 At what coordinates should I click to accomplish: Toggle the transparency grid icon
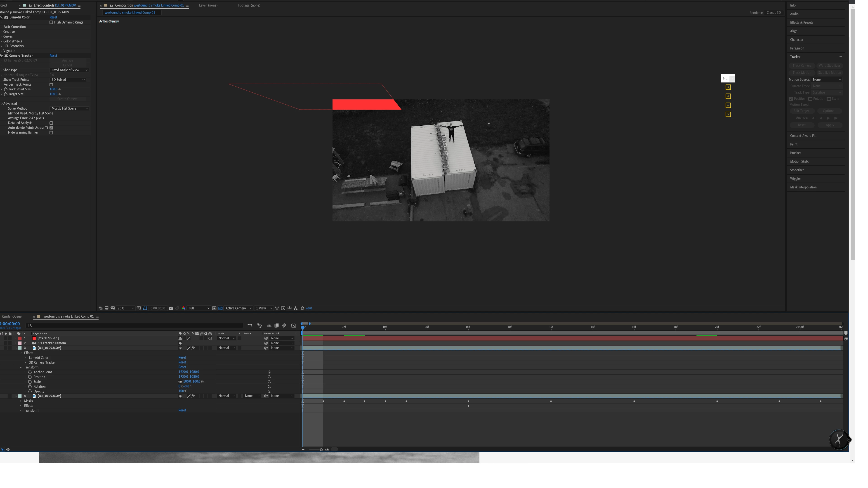pyautogui.click(x=220, y=308)
